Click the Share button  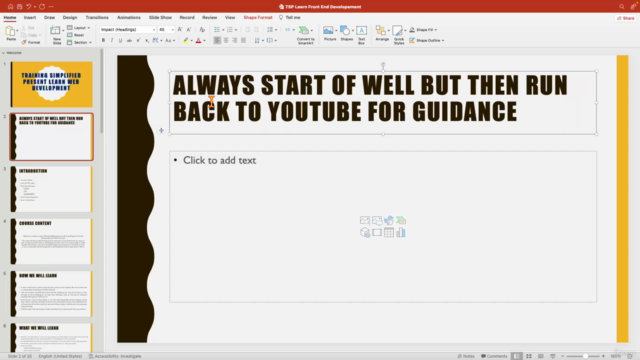pos(625,18)
